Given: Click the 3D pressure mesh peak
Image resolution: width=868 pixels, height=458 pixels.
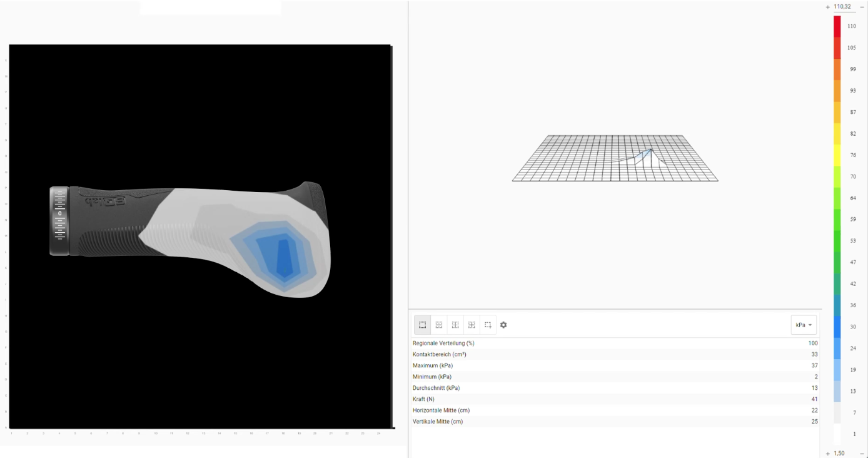Looking at the screenshot, I should (x=651, y=150).
